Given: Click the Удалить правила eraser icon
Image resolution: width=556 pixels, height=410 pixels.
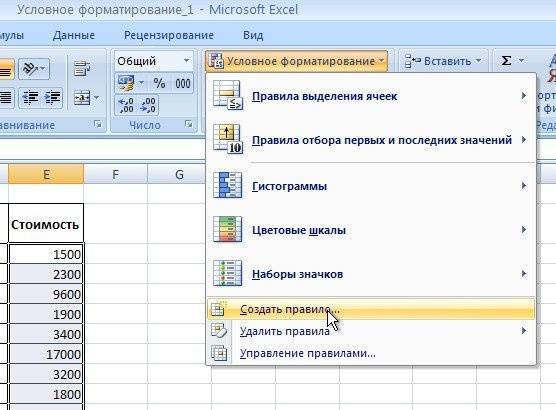Looking at the screenshot, I should tap(218, 331).
